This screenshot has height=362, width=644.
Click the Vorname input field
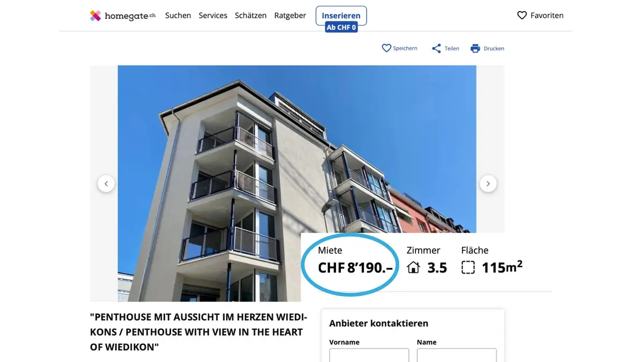[369, 355]
